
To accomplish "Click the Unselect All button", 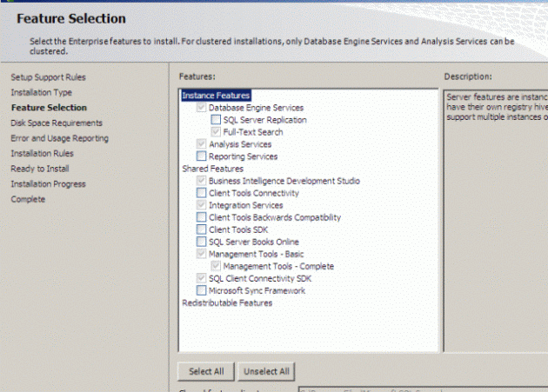I will click(266, 371).
